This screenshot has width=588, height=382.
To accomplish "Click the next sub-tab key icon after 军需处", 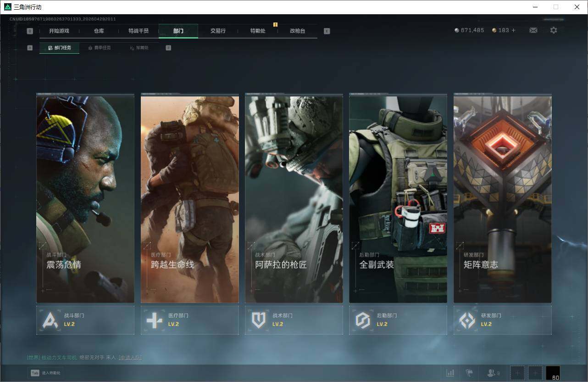I will point(168,48).
